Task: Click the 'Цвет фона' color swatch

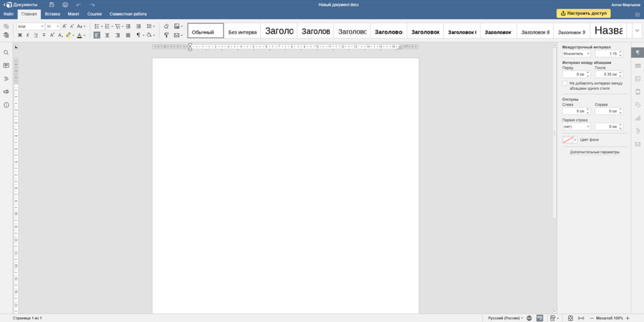Action: pyautogui.click(x=568, y=140)
